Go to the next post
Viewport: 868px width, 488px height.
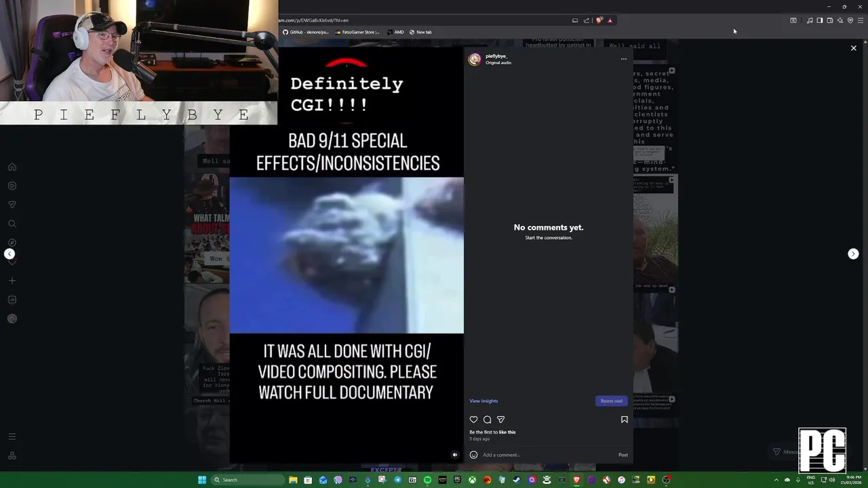pyautogui.click(x=853, y=253)
